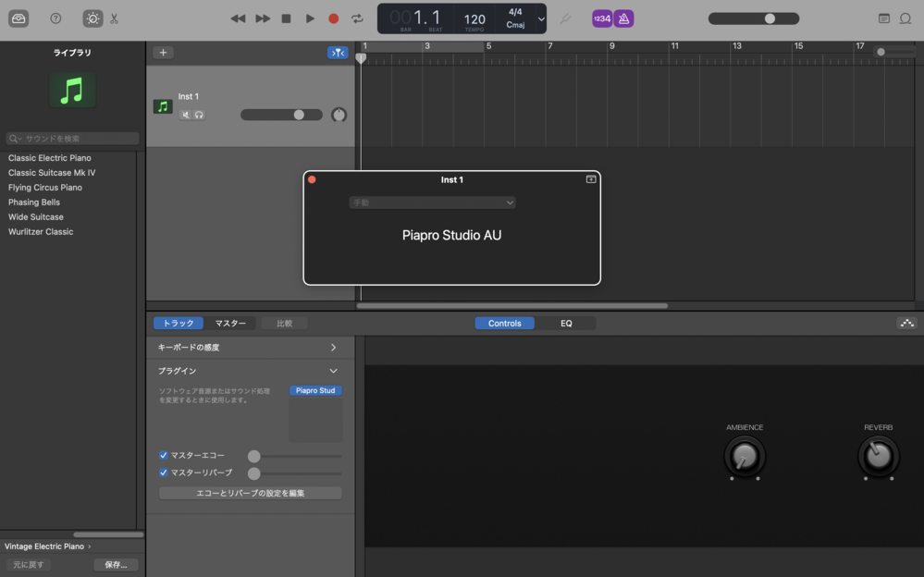Open the arpeggiator button in Smart Controls
The height and width of the screenshot is (577, 924).
907,323
